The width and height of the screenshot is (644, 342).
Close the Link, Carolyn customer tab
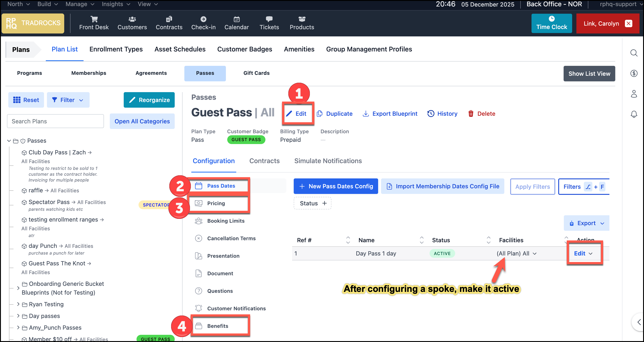[628, 24]
